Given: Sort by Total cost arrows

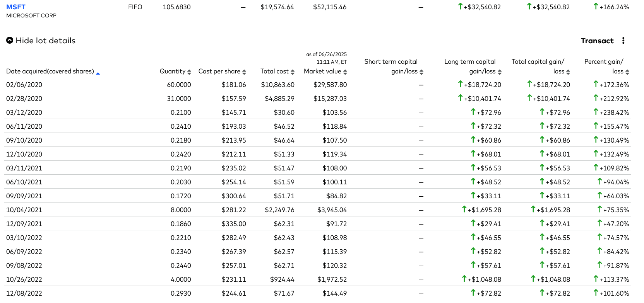Looking at the screenshot, I should (x=293, y=72).
